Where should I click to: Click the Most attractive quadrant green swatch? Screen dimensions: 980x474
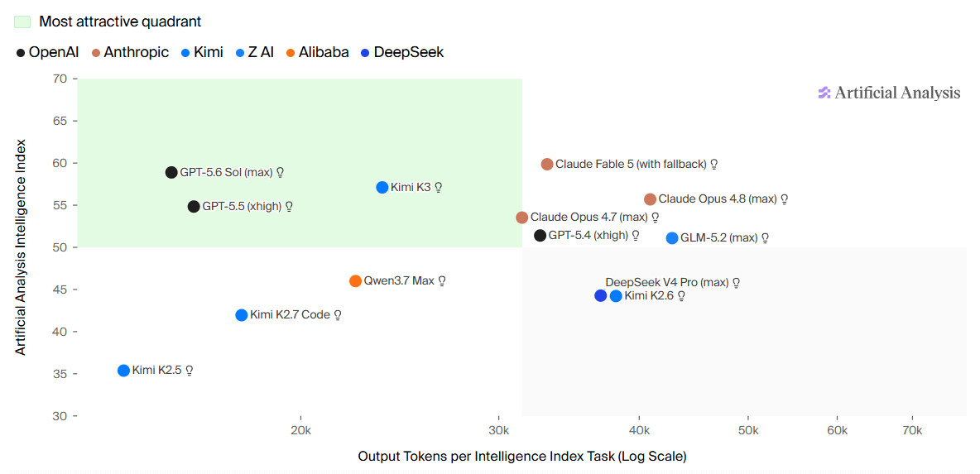22,22
